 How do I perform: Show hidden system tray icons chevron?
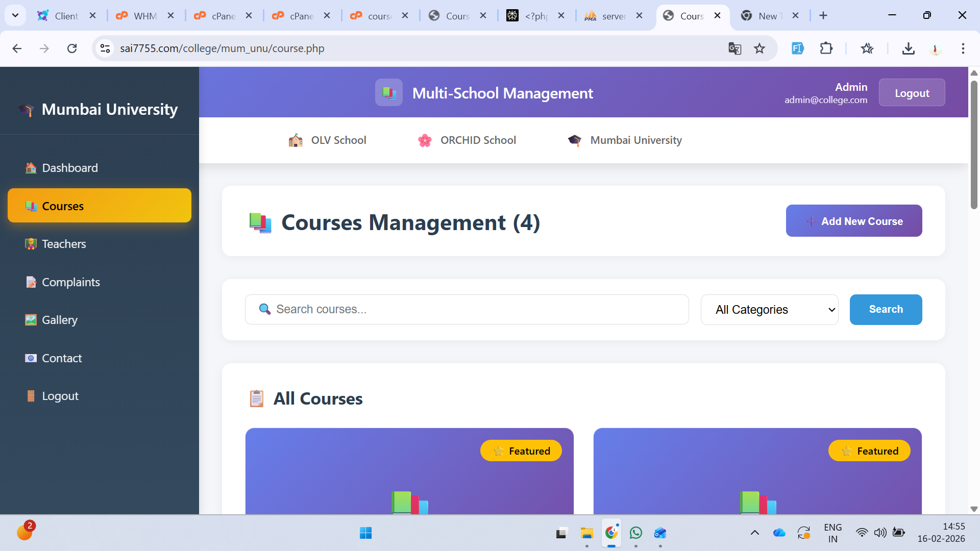pos(754,533)
